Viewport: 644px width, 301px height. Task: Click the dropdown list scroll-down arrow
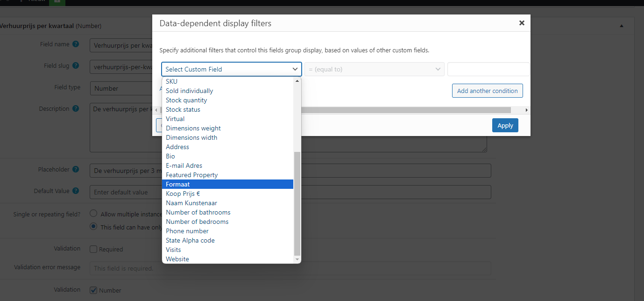tap(297, 259)
